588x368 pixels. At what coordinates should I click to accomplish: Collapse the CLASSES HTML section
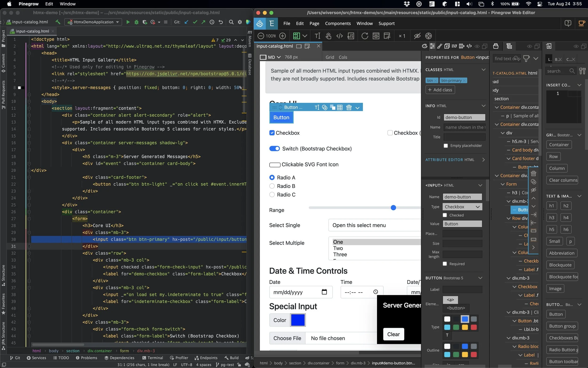pyautogui.click(x=484, y=69)
